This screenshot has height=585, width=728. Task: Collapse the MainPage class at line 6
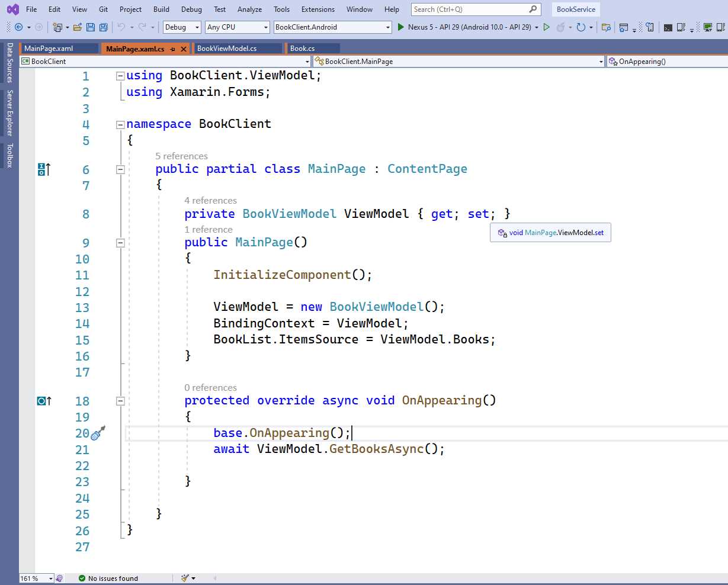pyautogui.click(x=120, y=169)
